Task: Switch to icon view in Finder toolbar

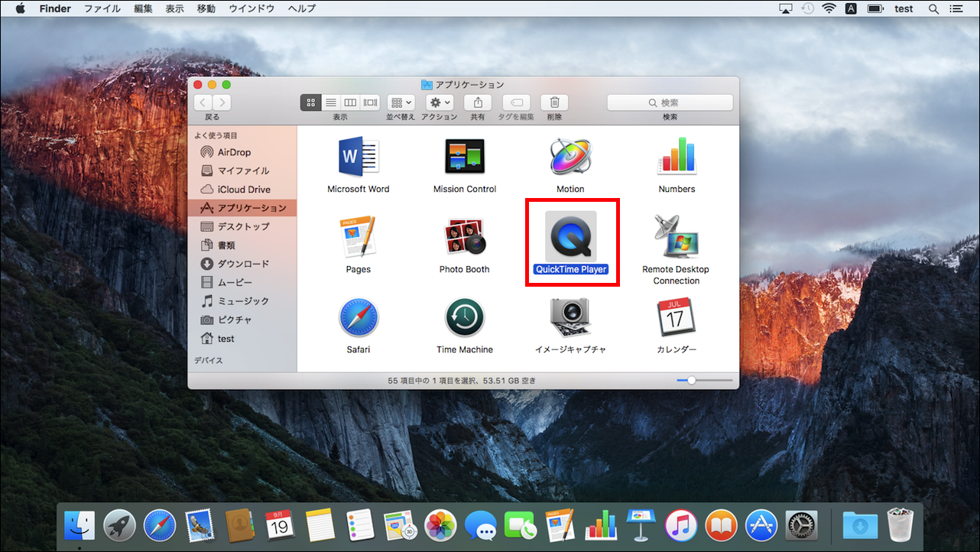Action: (310, 102)
